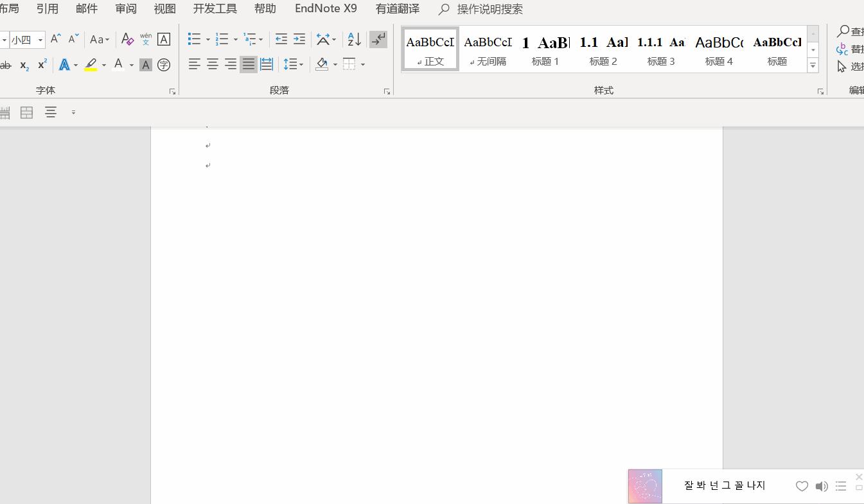
Task: Sort the selection with the A-Z icon
Action: (x=354, y=39)
